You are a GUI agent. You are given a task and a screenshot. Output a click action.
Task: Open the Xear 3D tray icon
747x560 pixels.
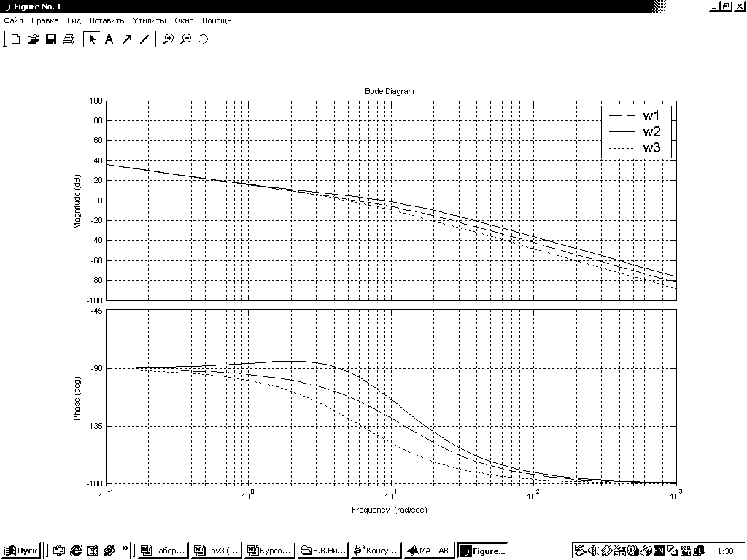[620, 551]
